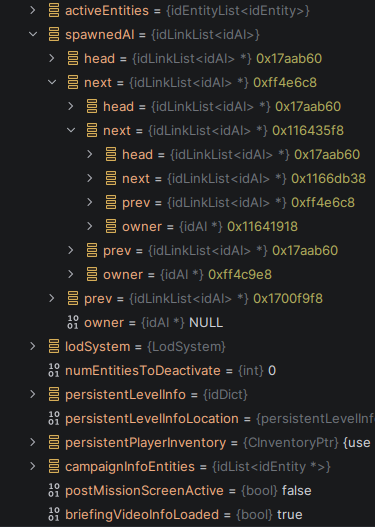
Task: Click the struct icon of owner 0x11641918
Action: coord(111,227)
